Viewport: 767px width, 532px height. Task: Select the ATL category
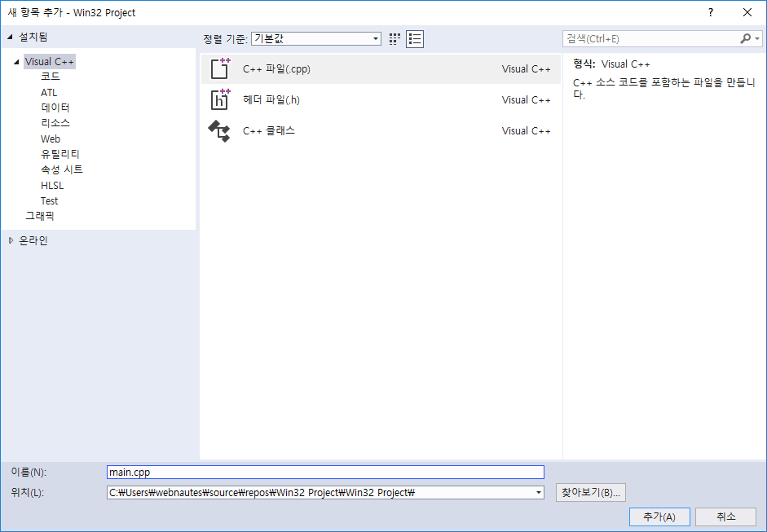(49, 92)
